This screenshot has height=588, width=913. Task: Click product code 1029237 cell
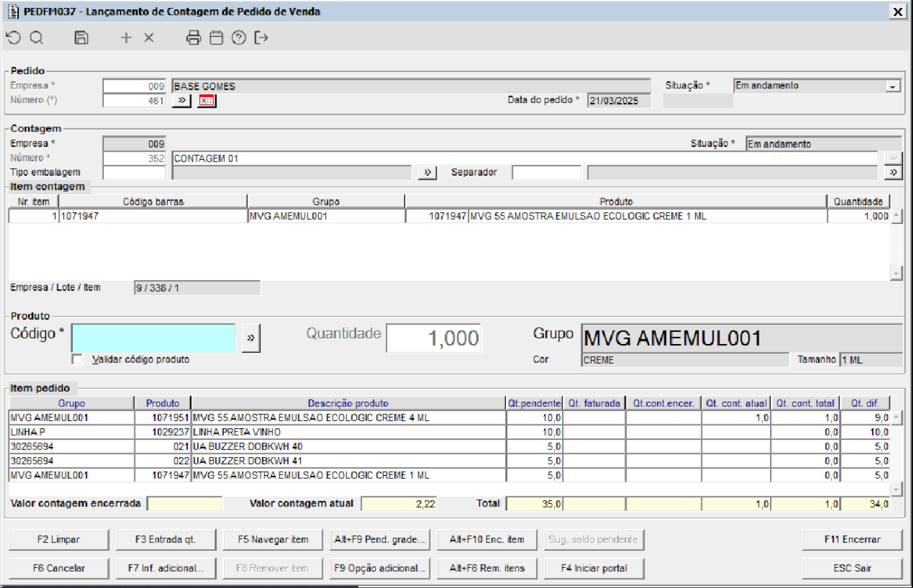tap(162, 432)
